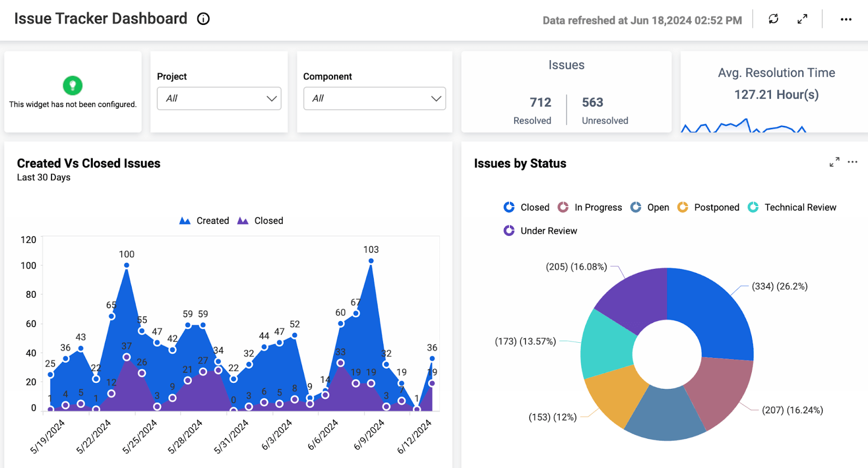Open Issues by Status widget options
The height and width of the screenshot is (468, 868).
[x=853, y=162]
